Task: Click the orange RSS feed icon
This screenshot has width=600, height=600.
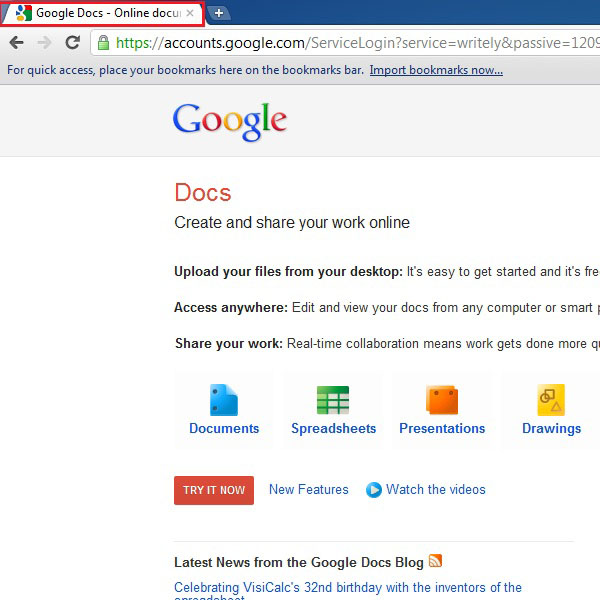Action: (435, 561)
